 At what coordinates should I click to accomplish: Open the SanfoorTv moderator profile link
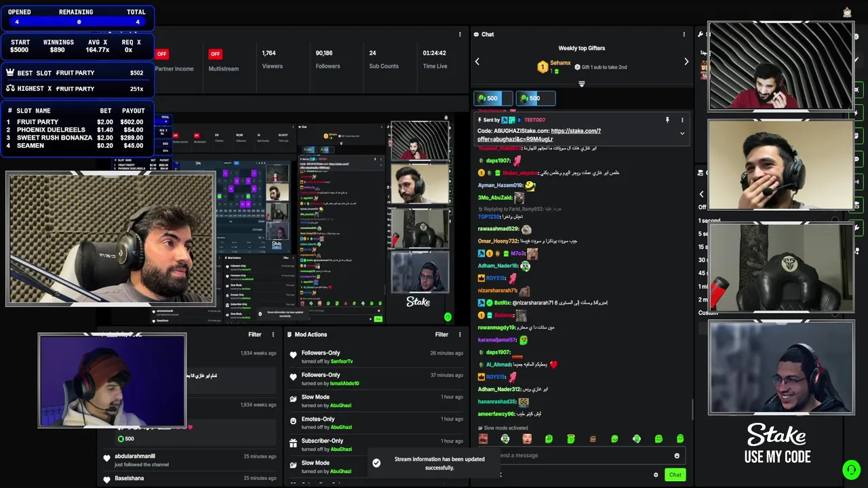342,361
